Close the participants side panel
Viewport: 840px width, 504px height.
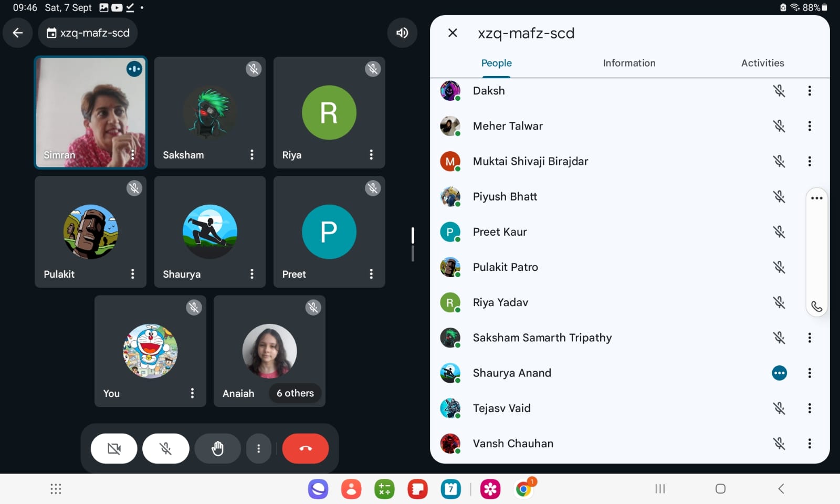453,33
